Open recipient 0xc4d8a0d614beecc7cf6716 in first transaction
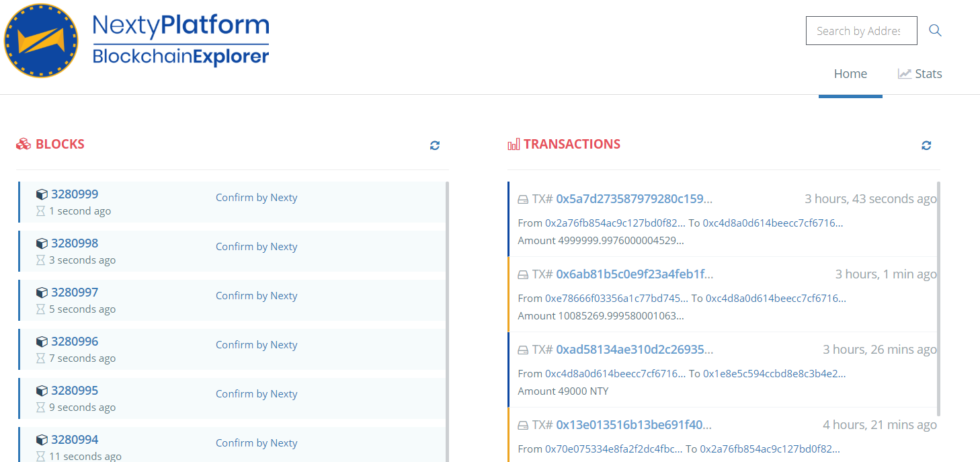This screenshot has height=462, width=980. point(773,223)
